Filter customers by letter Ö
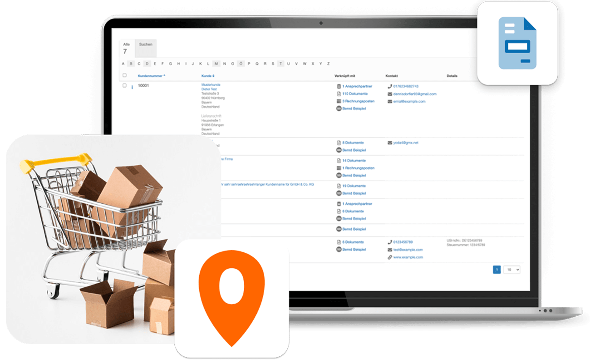 (x=241, y=64)
